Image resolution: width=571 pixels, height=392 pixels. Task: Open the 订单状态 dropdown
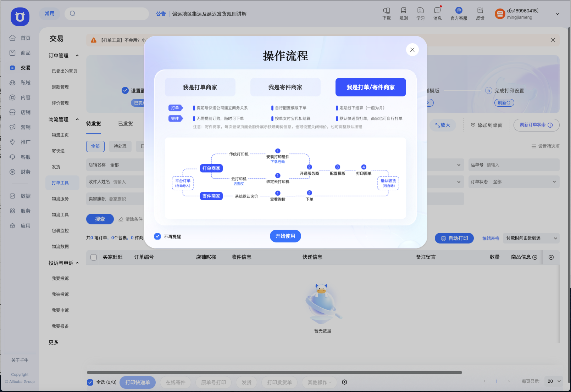point(514,182)
